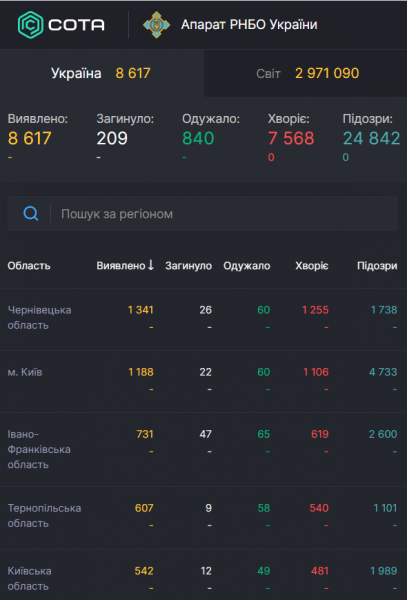Image resolution: width=407 pixels, height=600 pixels.
Task: Click Київ detected value 1 188
Action: click(141, 372)
